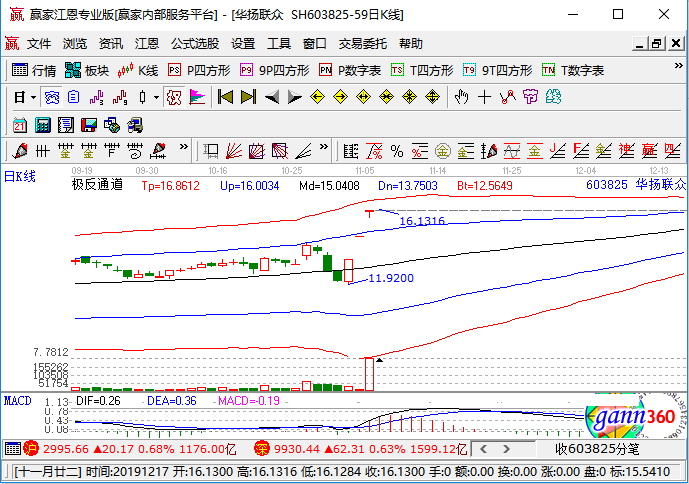689x484 pixels.
Task: Open the 帮助 menu
Action: pyautogui.click(x=411, y=44)
